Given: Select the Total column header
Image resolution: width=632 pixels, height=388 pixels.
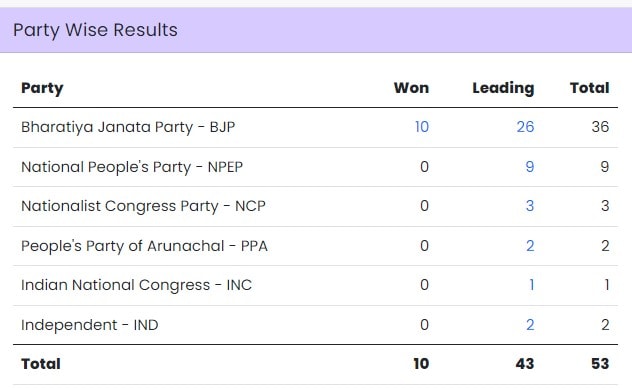Looking at the screenshot, I should point(589,88).
